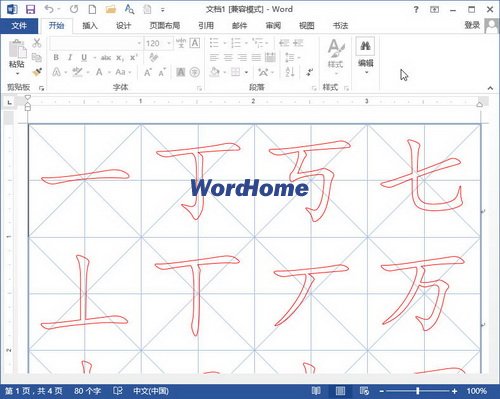Expand the Styles gallery button
500x399 pixels.
(x=336, y=56)
